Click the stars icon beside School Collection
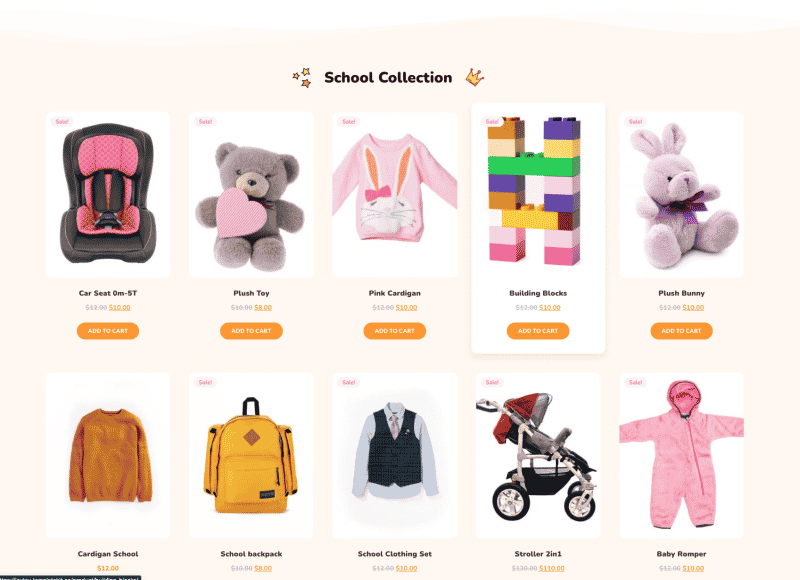The image size is (800, 580). click(302, 77)
